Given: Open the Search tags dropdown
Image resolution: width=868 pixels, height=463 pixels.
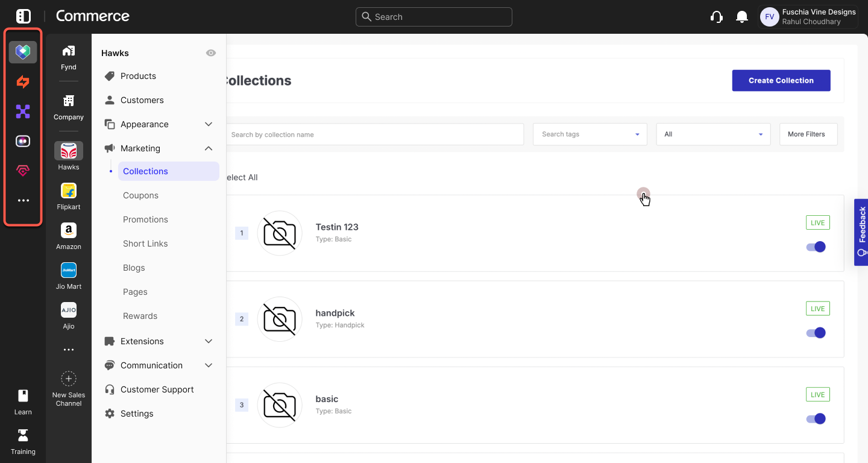Looking at the screenshot, I should tap(590, 134).
